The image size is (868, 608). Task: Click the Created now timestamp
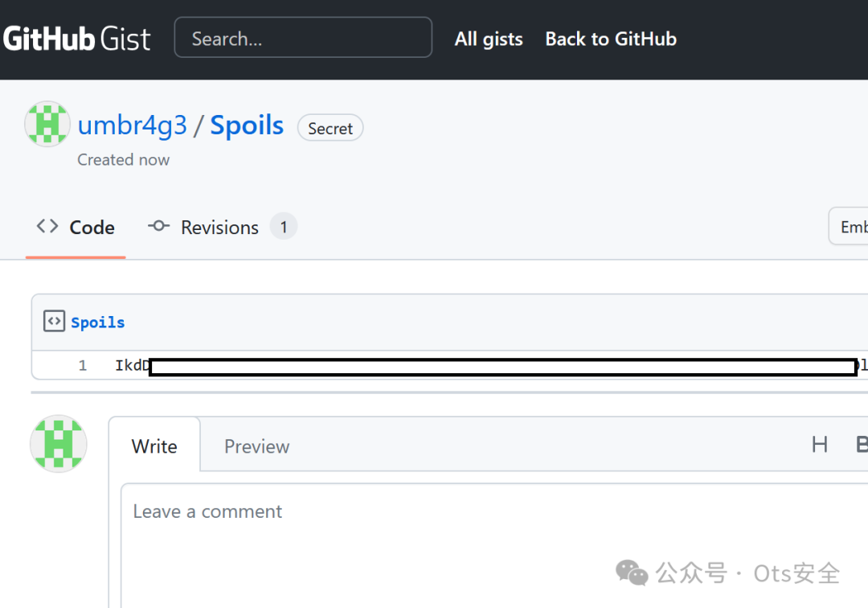[x=124, y=159]
